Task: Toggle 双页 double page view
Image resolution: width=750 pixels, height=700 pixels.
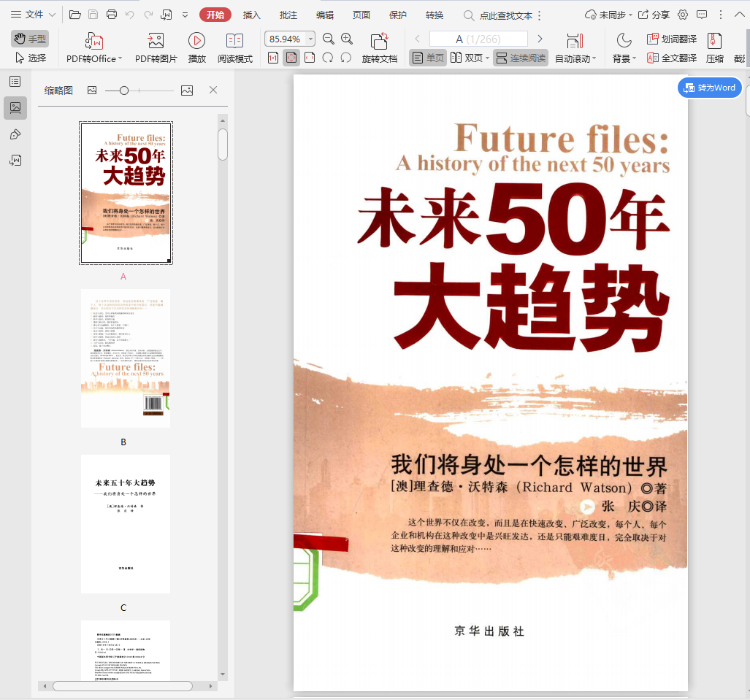Action: [470, 58]
